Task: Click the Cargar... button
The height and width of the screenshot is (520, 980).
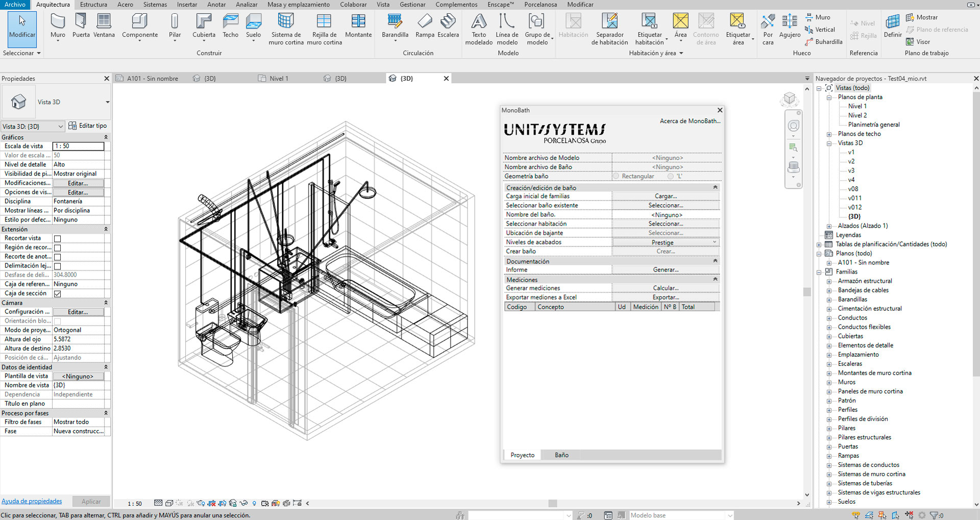Action: 666,196
